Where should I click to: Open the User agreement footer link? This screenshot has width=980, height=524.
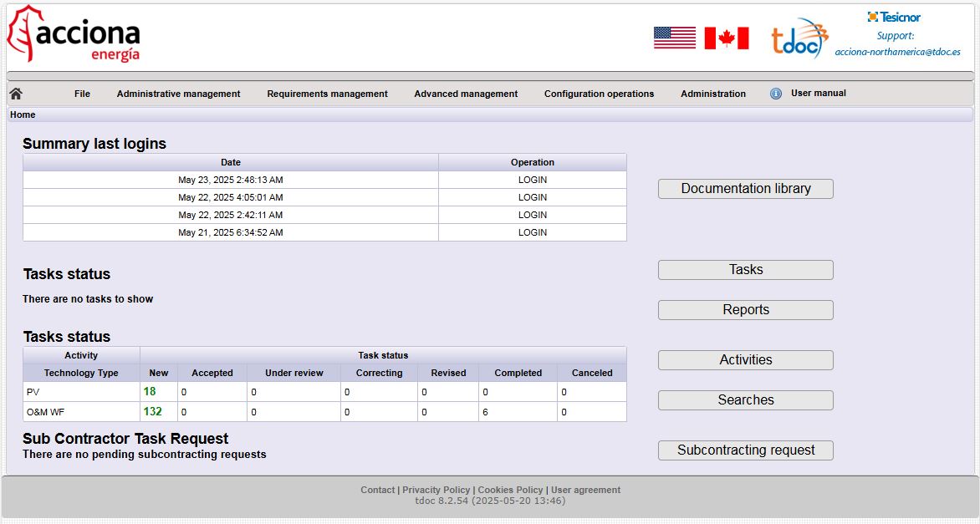[x=585, y=490]
